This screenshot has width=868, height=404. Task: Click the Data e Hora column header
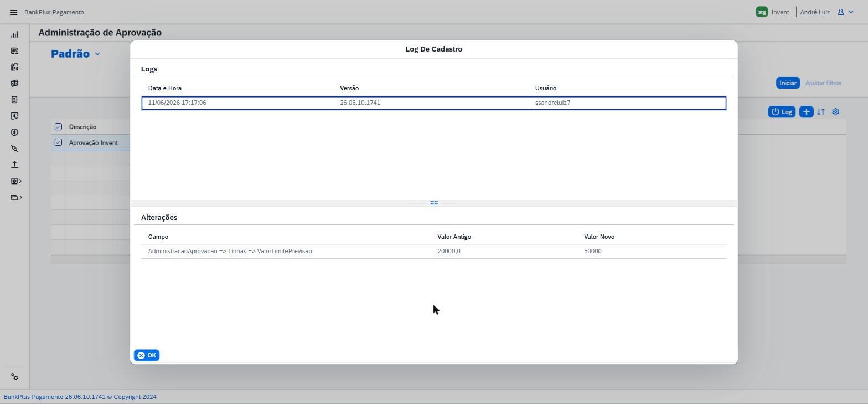click(165, 88)
